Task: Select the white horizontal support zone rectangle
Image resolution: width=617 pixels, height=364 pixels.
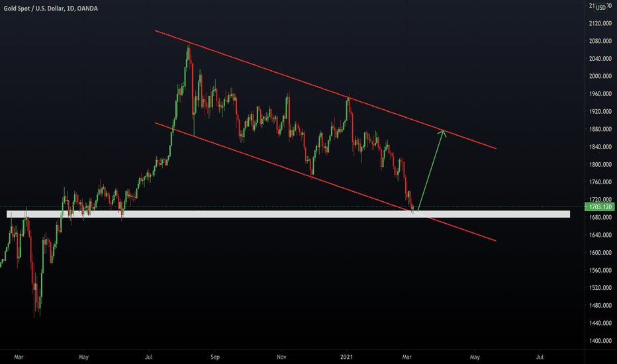Action: 288,214
